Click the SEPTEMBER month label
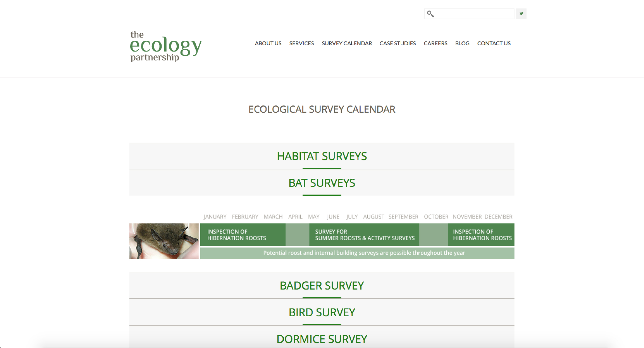Screen dimensions: 644x348 click(x=403, y=216)
